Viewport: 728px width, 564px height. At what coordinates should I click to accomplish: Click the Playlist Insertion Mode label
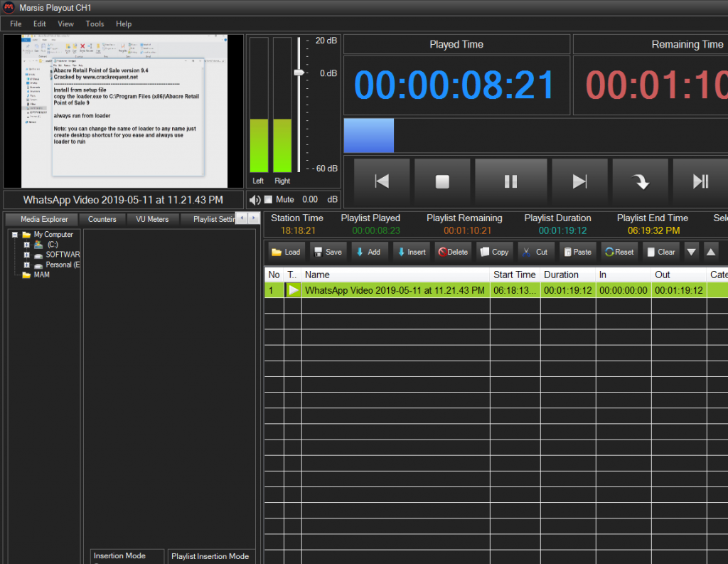(210, 556)
